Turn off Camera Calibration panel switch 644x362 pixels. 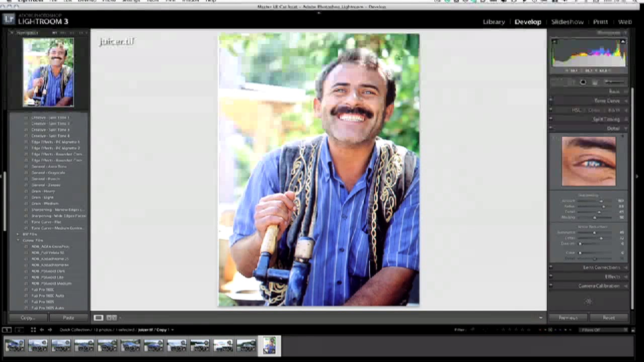pos(551,286)
